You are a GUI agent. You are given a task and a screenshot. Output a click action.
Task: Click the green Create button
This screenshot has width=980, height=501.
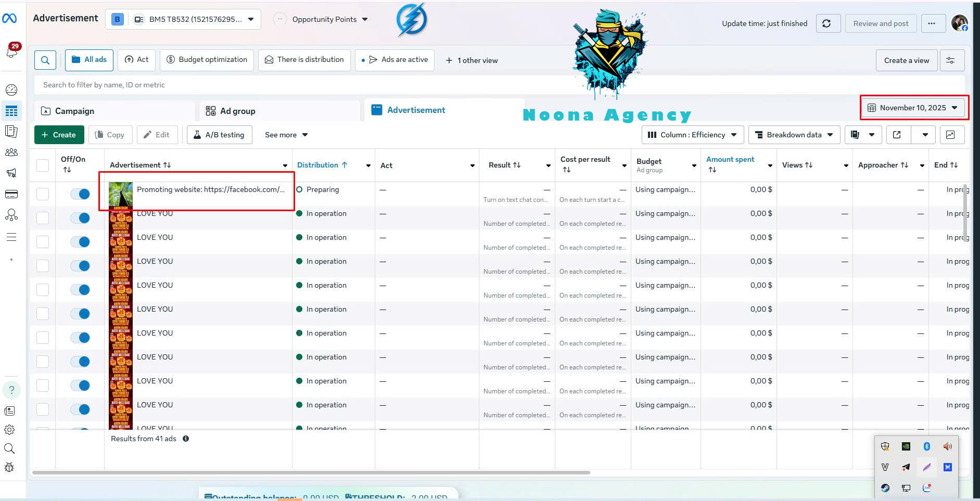click(59, 135)
